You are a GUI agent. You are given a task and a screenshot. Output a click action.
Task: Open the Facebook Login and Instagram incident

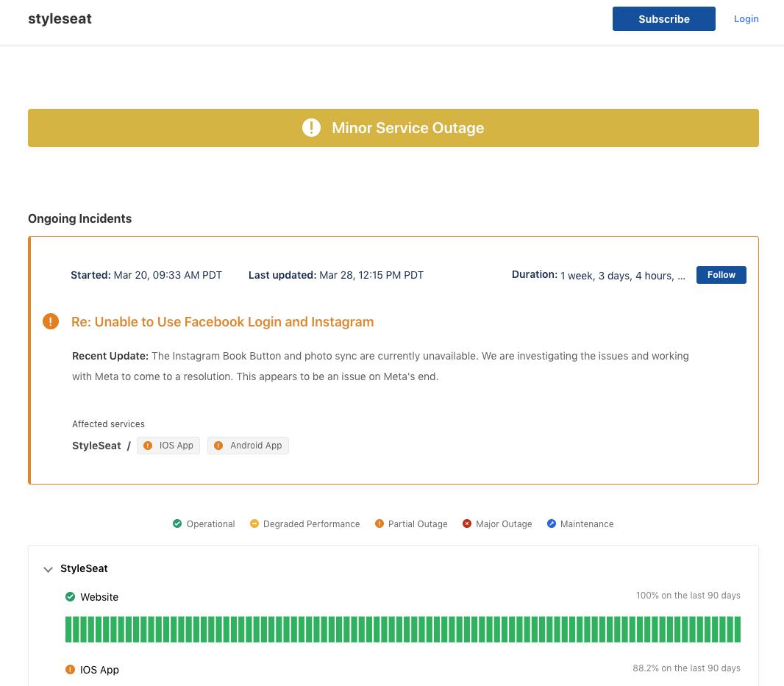click(x=223, y=321)
